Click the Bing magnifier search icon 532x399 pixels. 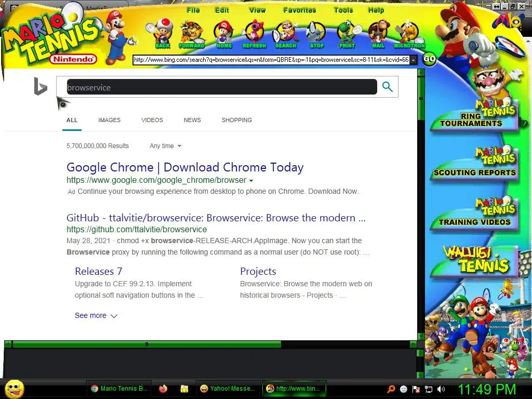point(388,87)
